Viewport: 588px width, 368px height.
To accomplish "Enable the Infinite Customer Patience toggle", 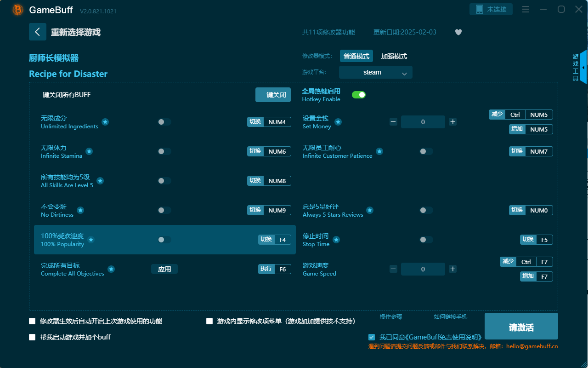I will pos(425,151).
